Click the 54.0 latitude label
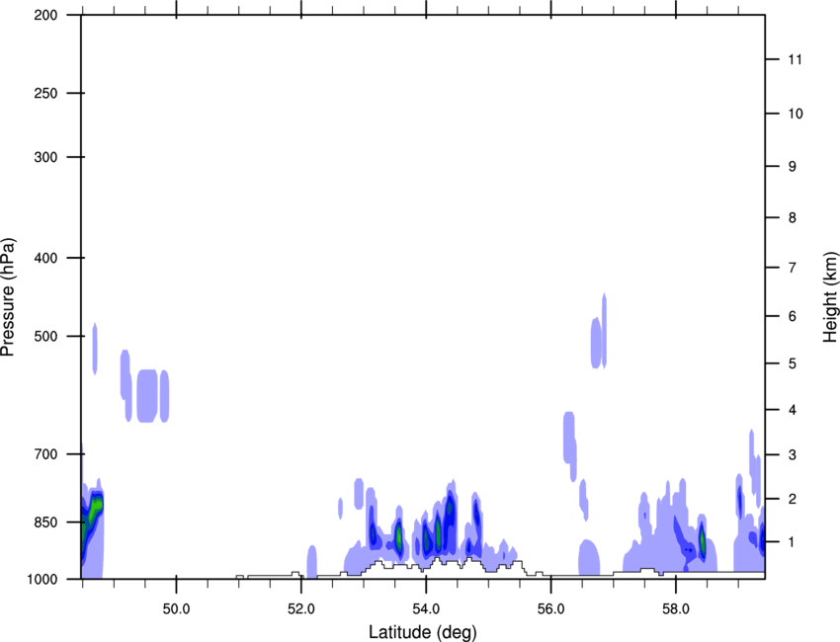840x642 pixels. [x=426, y=609]
